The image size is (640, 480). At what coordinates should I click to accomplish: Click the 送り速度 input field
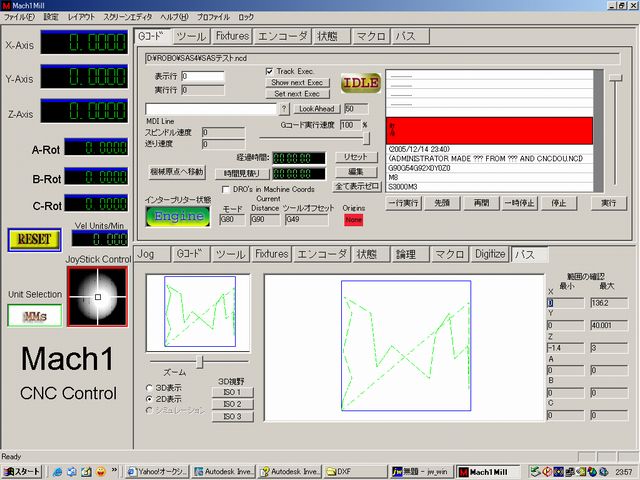point(223,144)
